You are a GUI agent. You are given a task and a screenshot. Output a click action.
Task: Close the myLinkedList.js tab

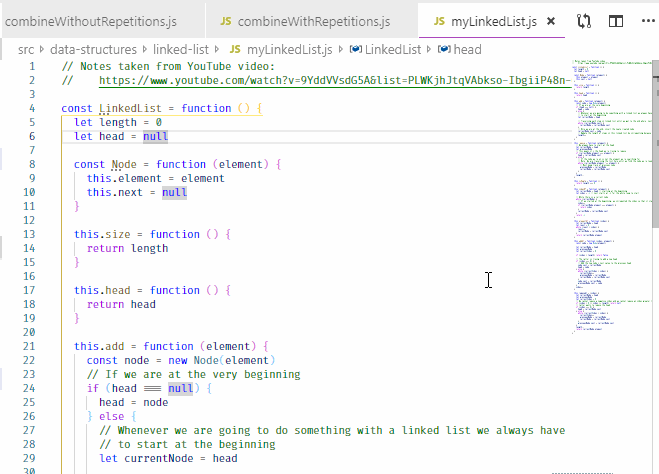pyautogui.click(x=551, y=21)
